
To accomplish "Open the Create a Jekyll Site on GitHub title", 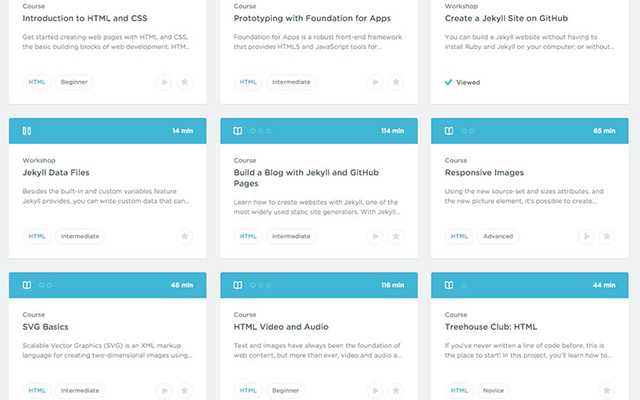I will 506,18.
